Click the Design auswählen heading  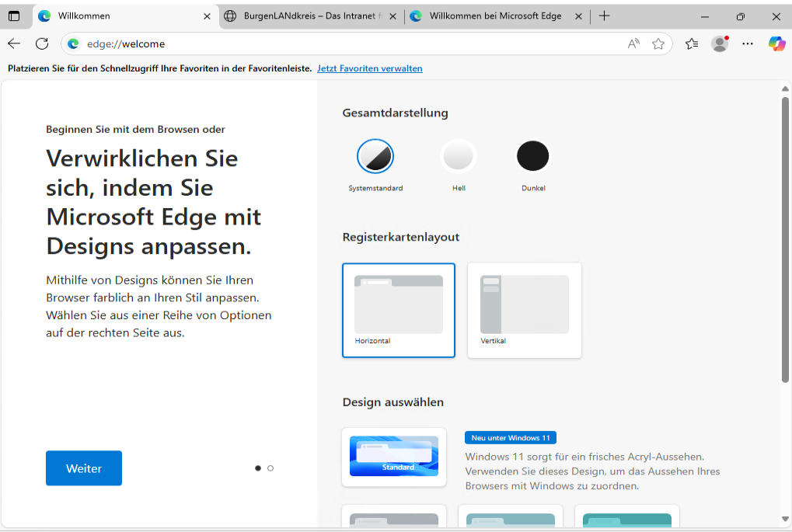point(393,402)
